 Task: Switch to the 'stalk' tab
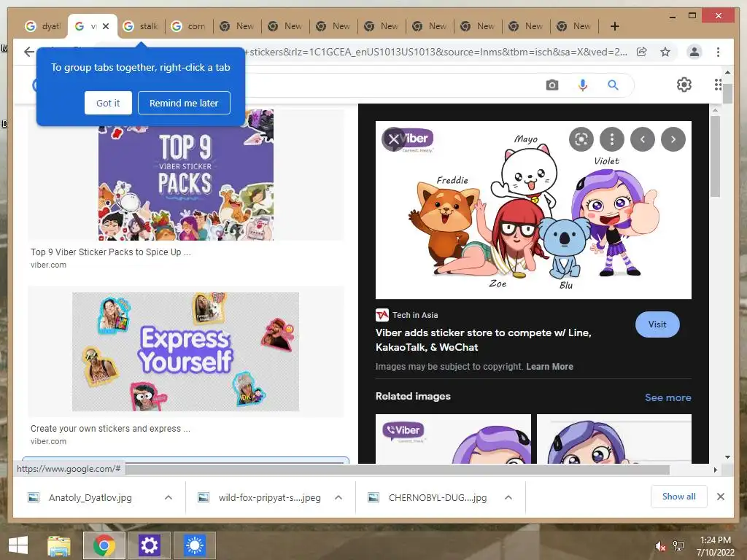141,26
